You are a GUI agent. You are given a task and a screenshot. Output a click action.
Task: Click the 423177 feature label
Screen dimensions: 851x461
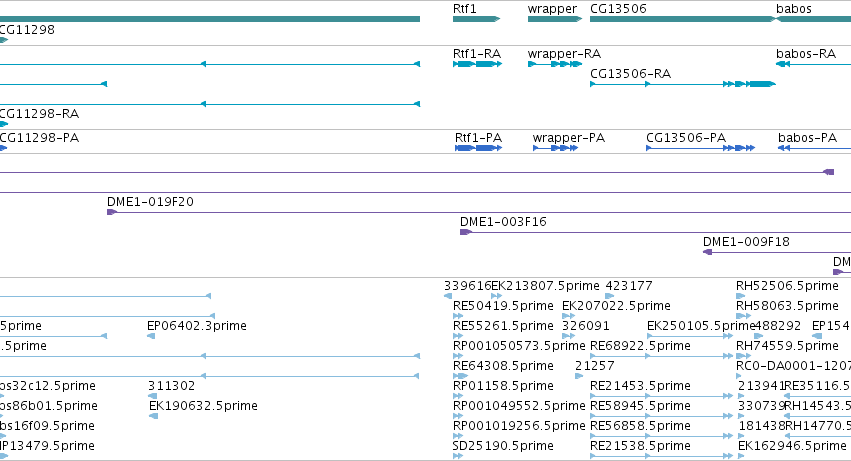tap(629, 286)
